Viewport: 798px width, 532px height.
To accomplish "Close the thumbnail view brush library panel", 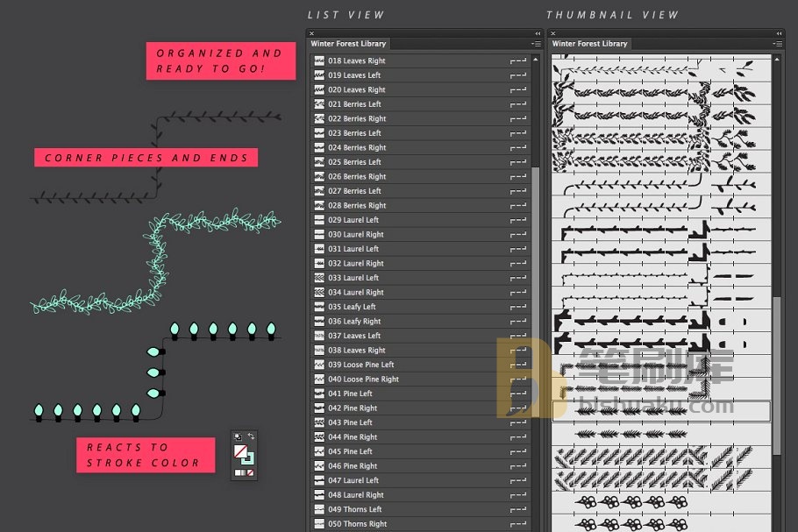I will pyautogui.click(x=553, y=33).
